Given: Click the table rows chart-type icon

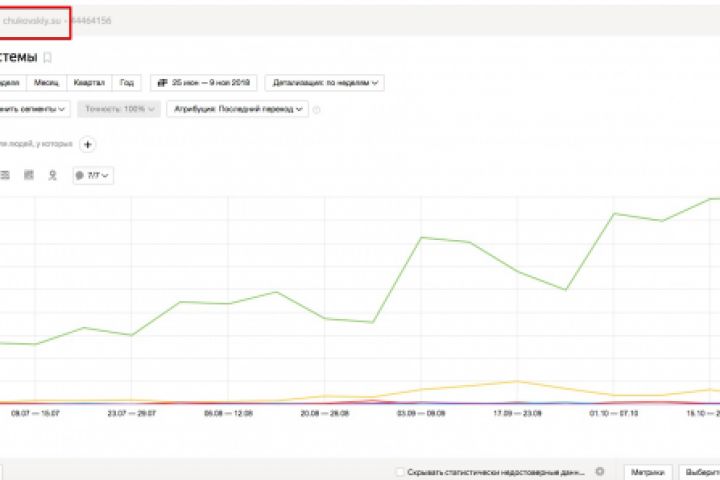Looking at the screenshot, I should point(5,175).
